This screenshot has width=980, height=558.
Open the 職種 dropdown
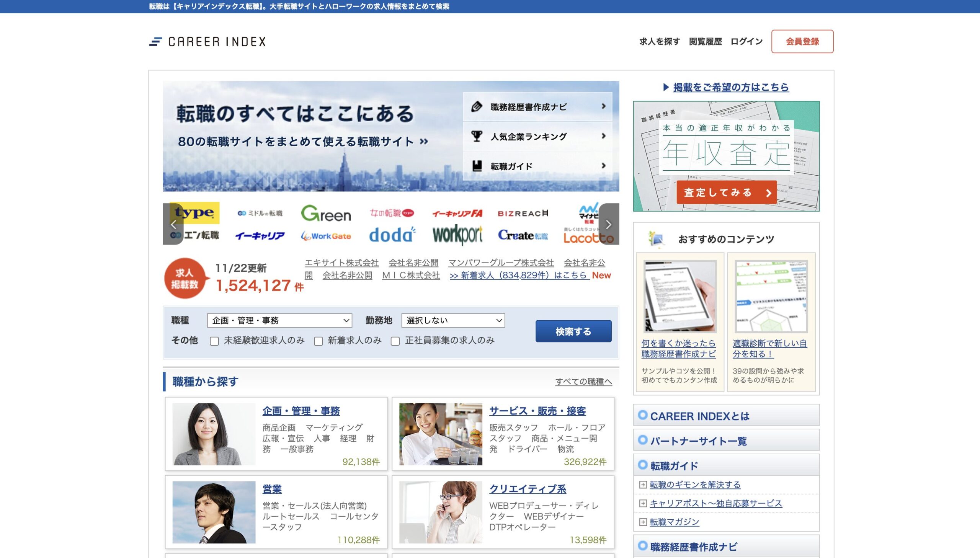[x=279, y=320]
